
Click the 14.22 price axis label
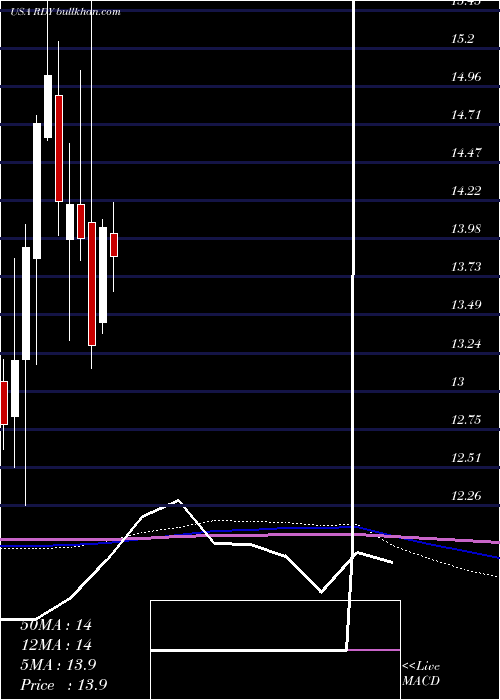[x=466, y=191]
